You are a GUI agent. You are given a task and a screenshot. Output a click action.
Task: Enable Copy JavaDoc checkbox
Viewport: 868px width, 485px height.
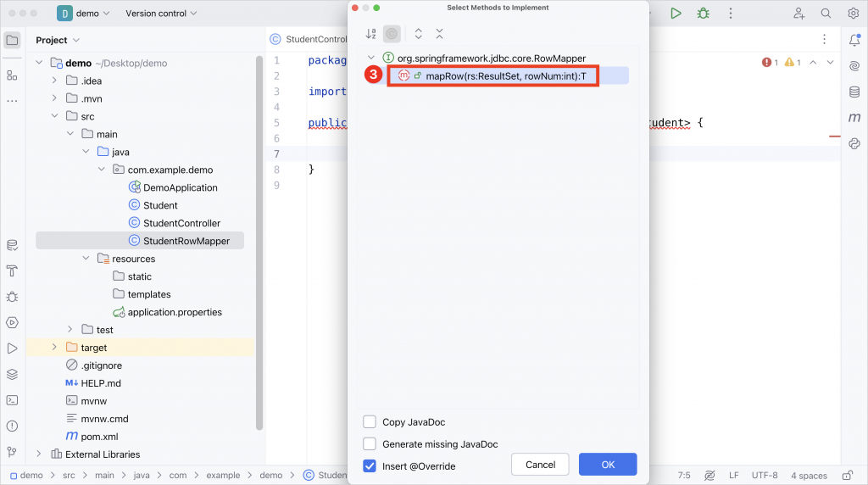tap(370, 422)
